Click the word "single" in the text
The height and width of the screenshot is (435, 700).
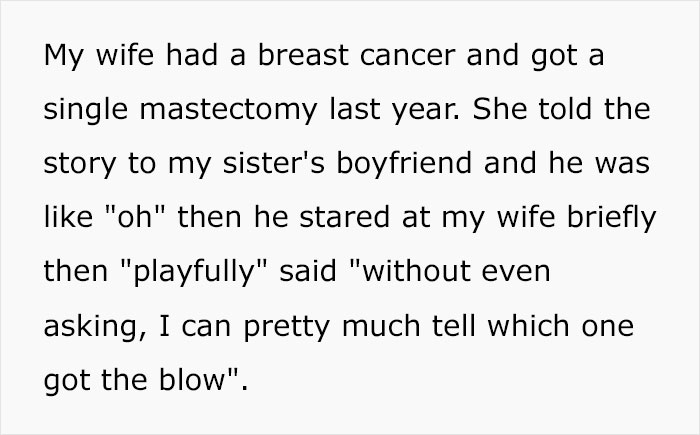86,110
